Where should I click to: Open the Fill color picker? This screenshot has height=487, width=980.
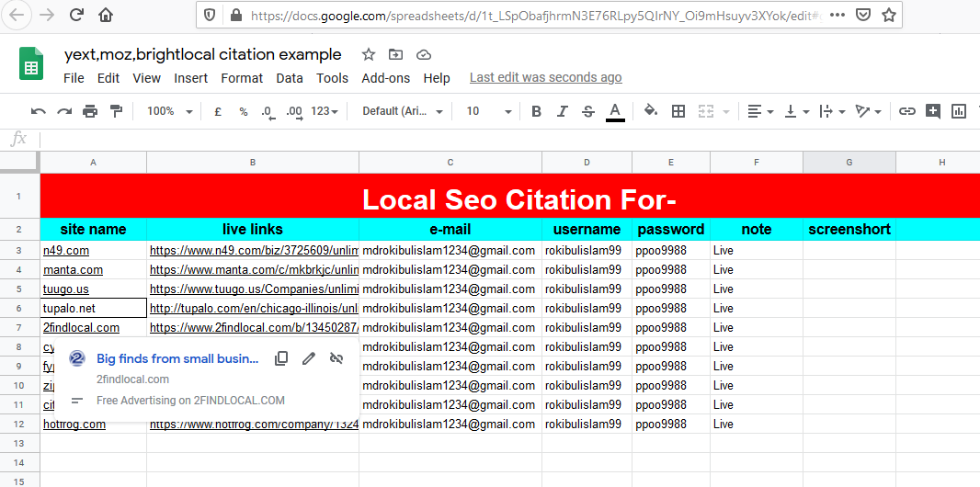[650, 111]
